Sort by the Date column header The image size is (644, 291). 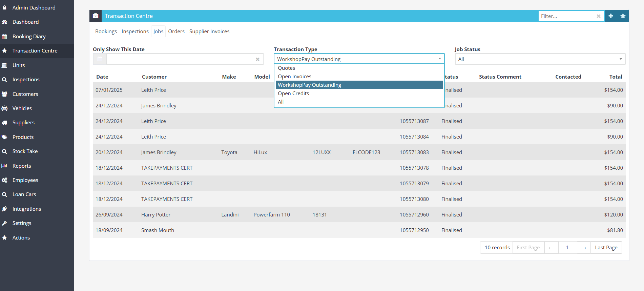pyautogui.click(x=102, y=77)
